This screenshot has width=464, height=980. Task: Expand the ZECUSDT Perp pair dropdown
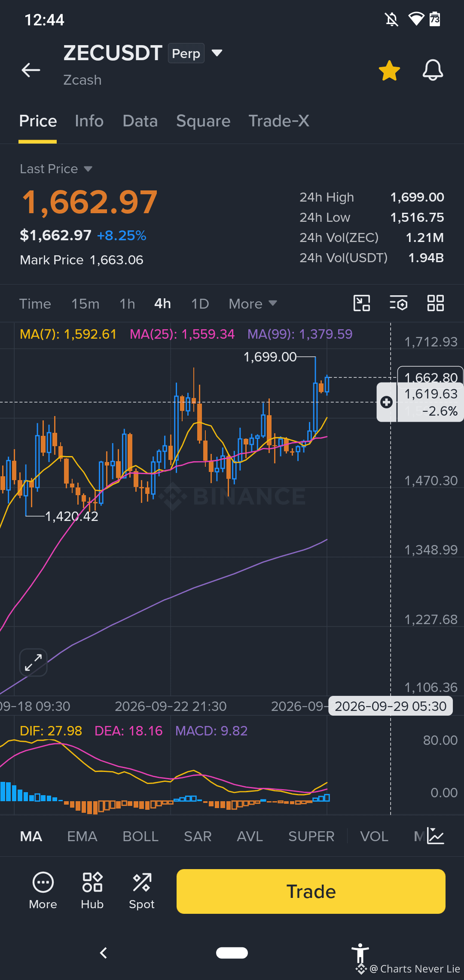(217, 53)
